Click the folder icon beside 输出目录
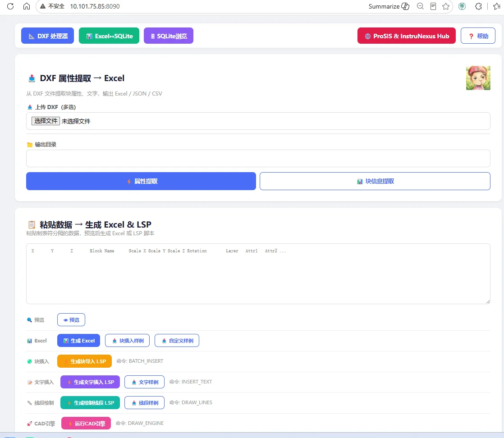Image resolution: width=504 pixels, height=438 pixels. [30, 145]
